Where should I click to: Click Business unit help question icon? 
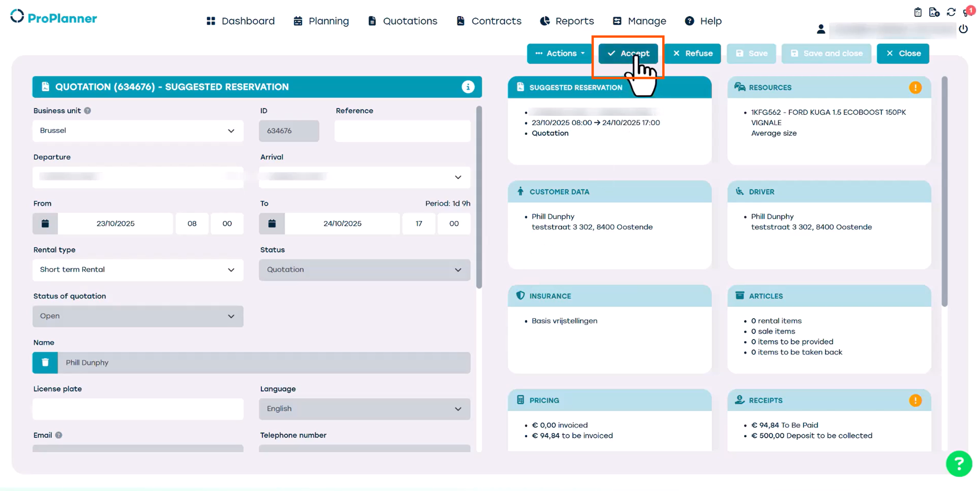(88, 111)
